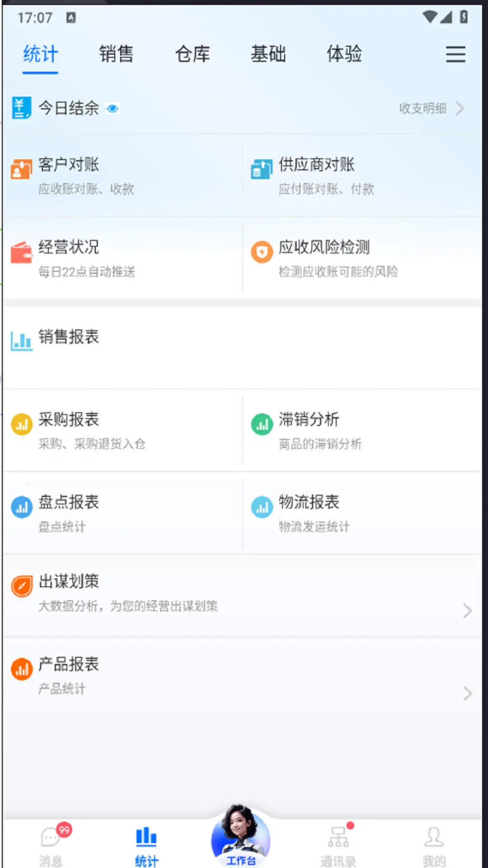Open the 通讯录 bottom tab

pos(338,844)
